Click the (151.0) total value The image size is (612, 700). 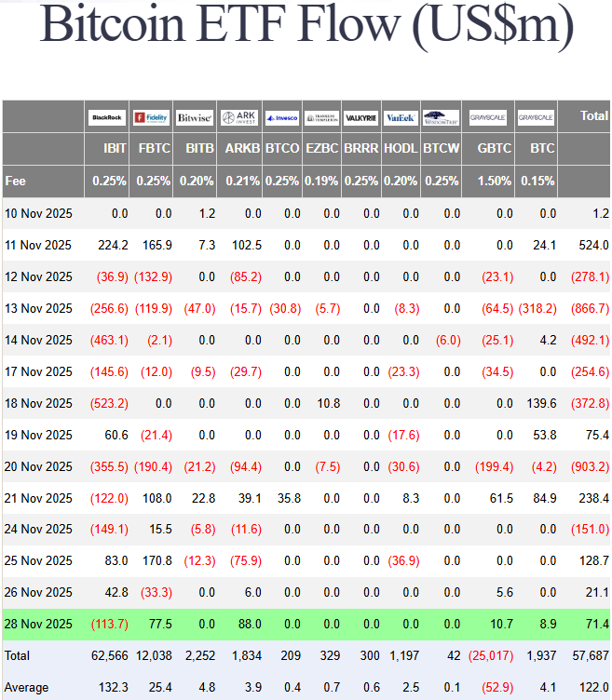(591, 530)
